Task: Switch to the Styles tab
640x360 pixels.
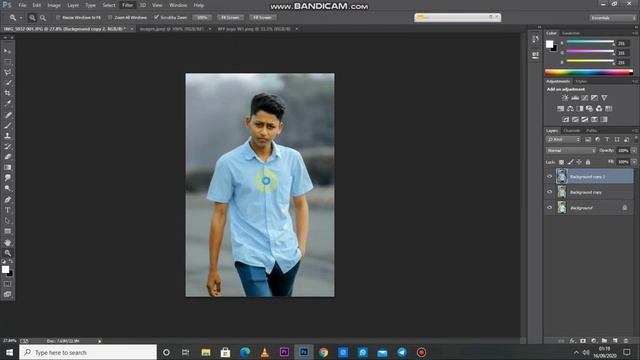Action: pyautogui.click(x=581, y=81)
